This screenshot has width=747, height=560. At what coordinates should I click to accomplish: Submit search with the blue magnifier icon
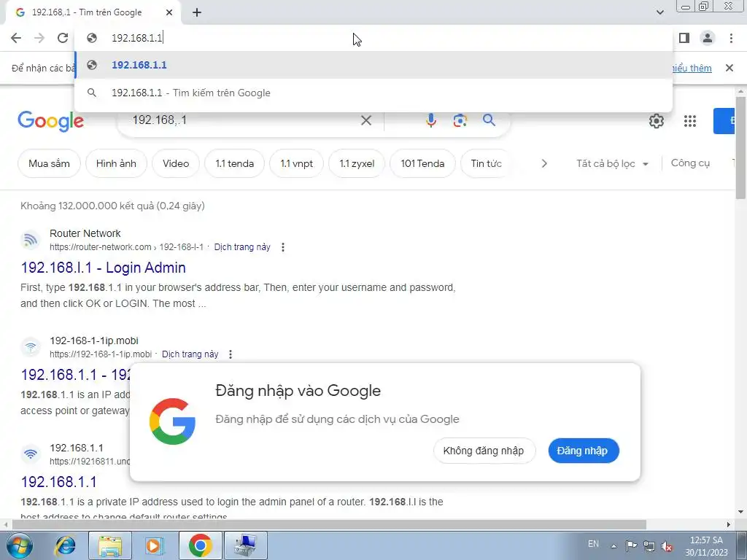(489, 120)
